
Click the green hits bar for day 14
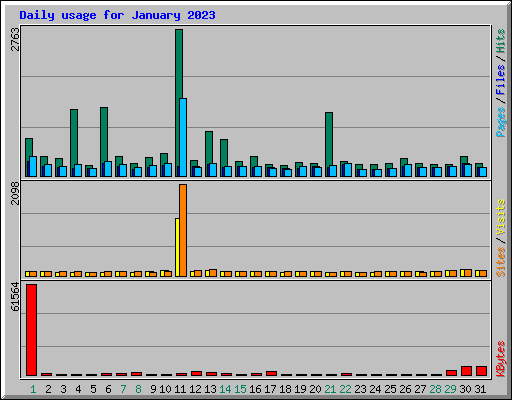[224, 153]
